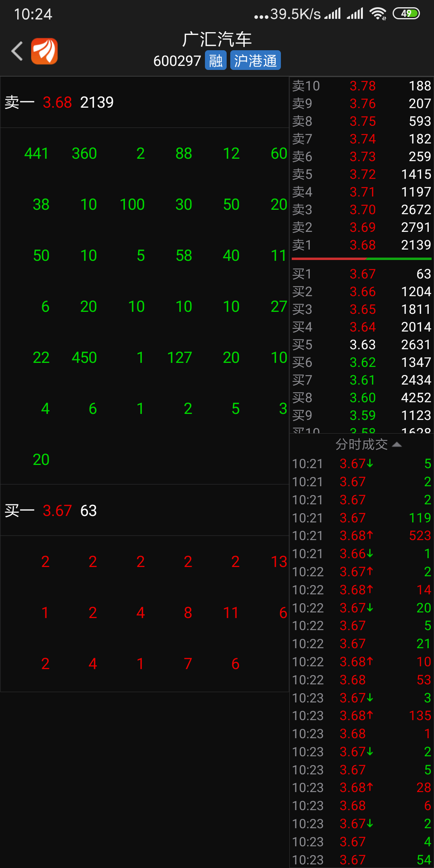Screen dimensions: 434x868
Task: Select the 买4 row at 3.64
Action: tap(362, 327)
